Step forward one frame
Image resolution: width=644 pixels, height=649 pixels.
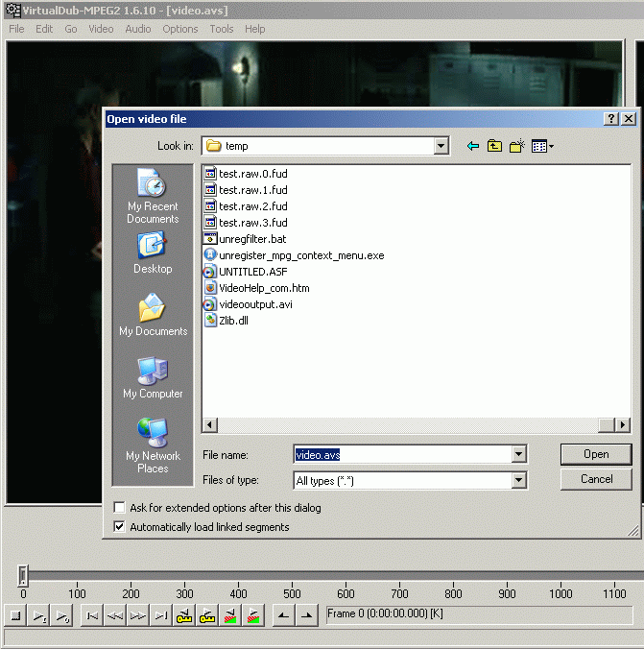[x=138, y=615]
